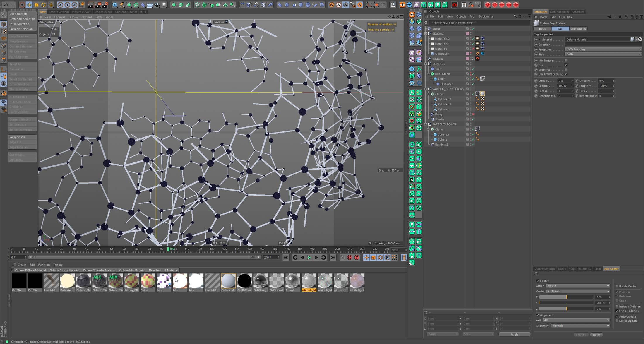Click the Objects manager search field

[x=479, y=23]
